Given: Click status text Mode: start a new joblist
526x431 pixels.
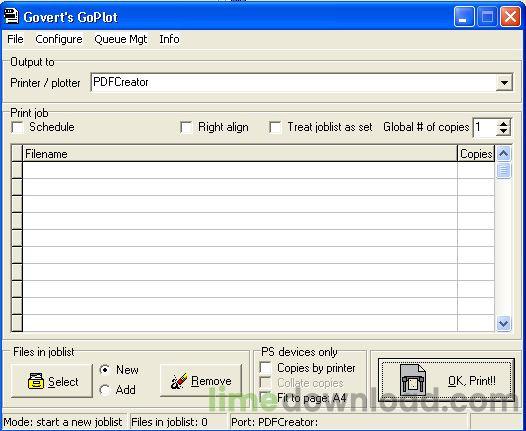Looking at the screenshot, I should tap(63, 422).
